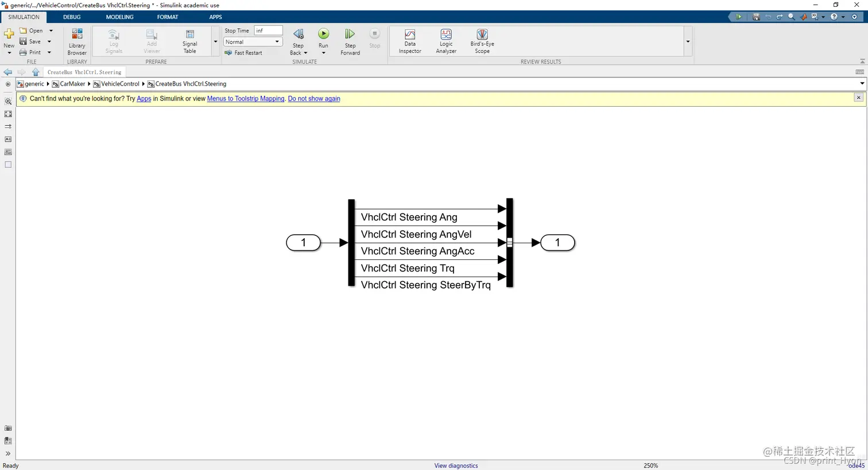The height and width of the screenshot is (470, 868).
Task: Click the quick access Search magnifier icon
Action: point(792,17)
